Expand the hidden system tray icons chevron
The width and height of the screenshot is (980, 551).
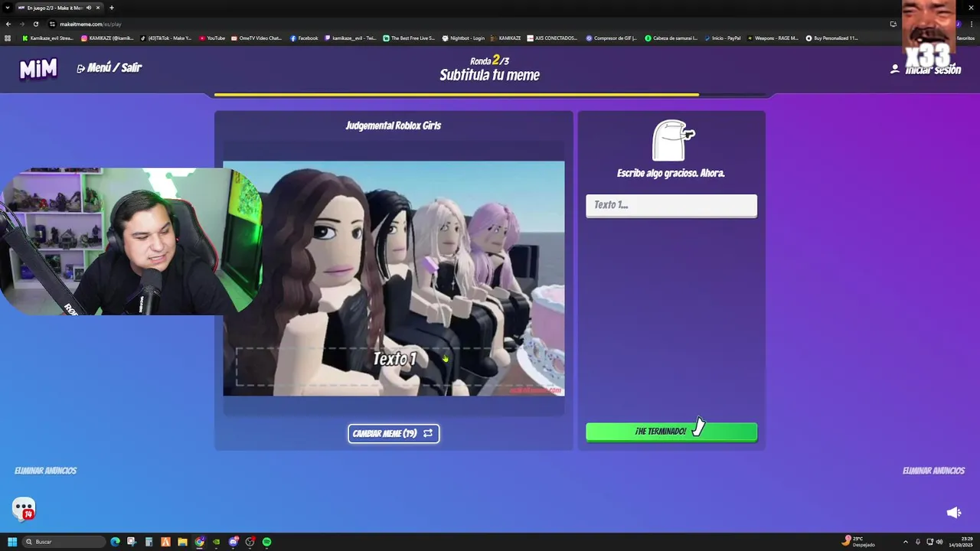(905, 542)
